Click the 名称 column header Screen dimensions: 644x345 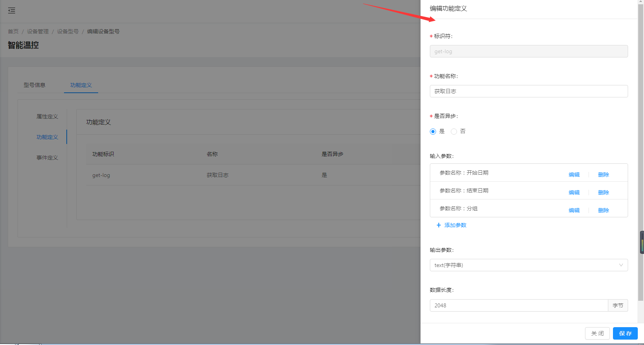tap(212, 154)
